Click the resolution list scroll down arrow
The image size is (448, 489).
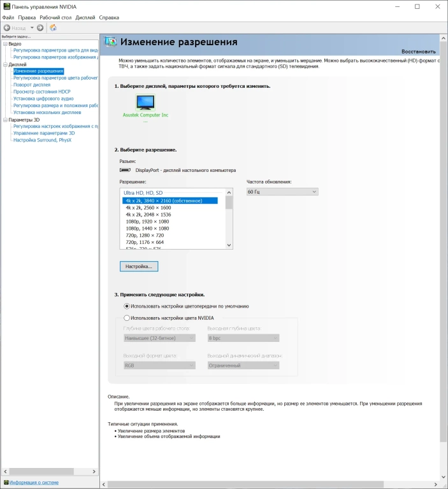[x=229, y=245]
